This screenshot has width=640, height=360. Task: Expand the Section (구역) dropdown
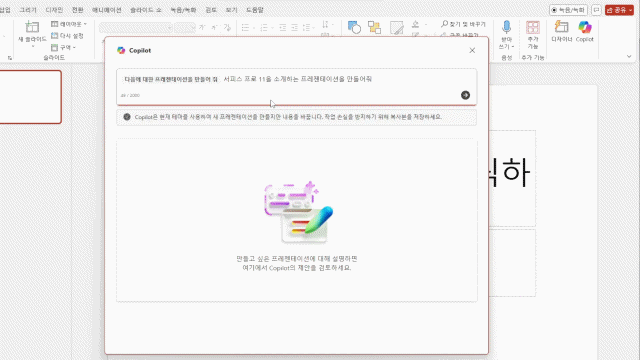pyautogui.click(x=63, y=47)
